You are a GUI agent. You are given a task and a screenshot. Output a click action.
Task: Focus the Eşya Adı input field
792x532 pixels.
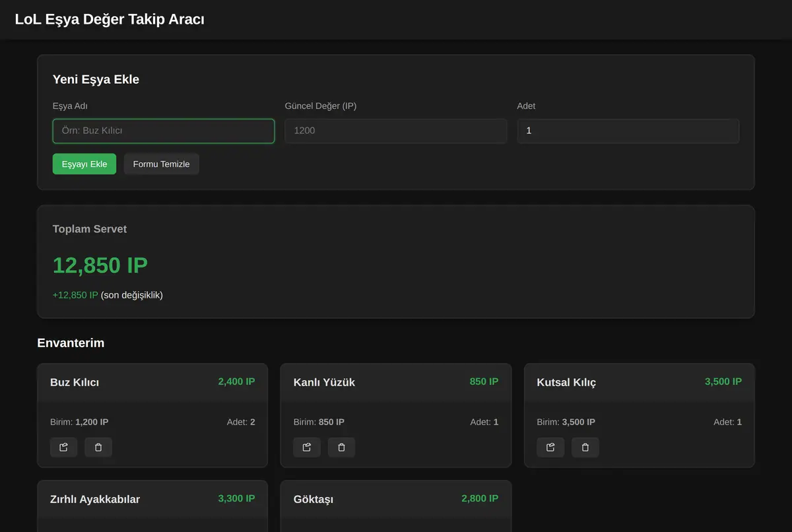click(164, 131)
